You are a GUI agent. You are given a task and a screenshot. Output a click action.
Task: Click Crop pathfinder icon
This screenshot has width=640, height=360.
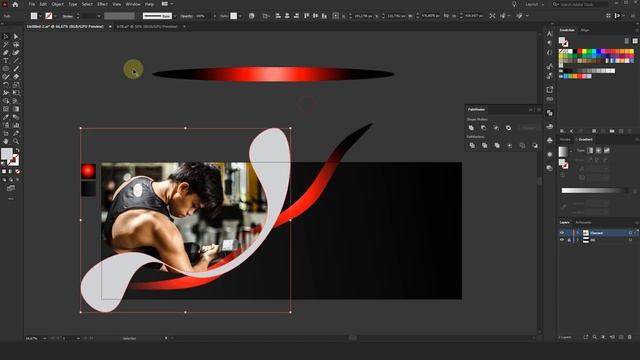click(x=509, y=145)
